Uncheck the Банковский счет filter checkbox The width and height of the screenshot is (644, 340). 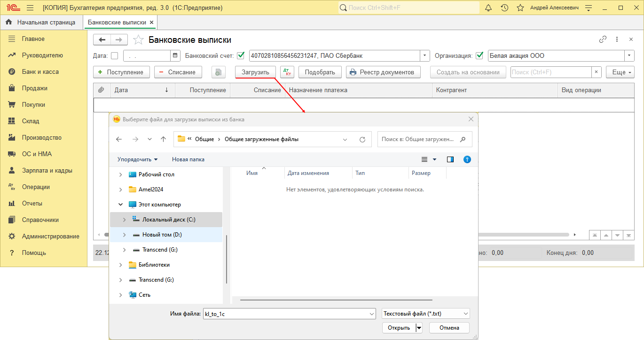(241, 55)
